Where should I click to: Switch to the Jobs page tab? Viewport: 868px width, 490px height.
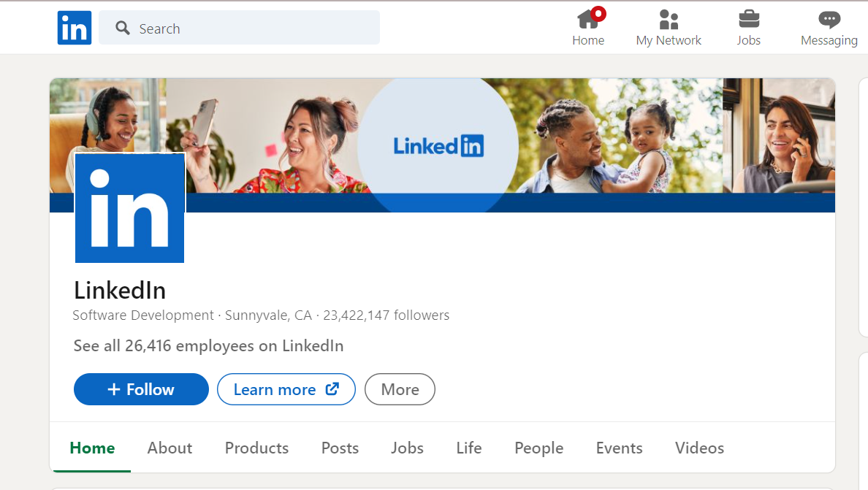pos(408,448)
